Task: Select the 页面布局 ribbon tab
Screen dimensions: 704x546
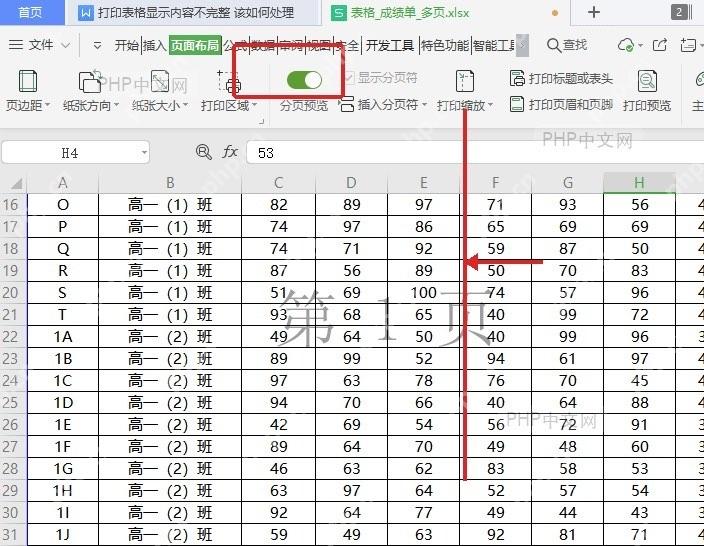Action: pos(195,45)
